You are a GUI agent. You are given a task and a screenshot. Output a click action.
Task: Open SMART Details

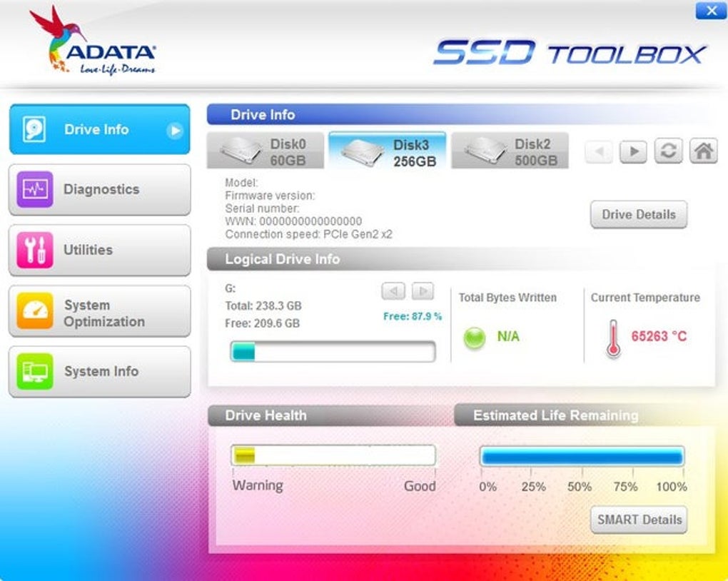point(638,520)
